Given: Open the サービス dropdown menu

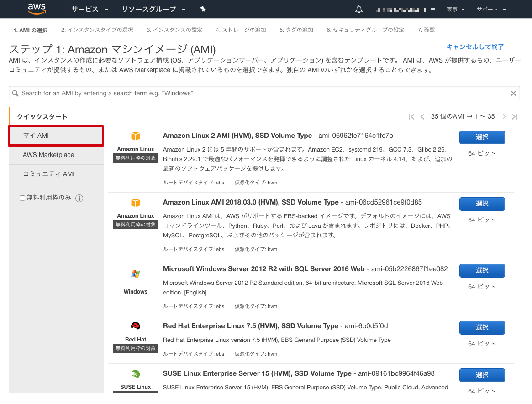Looking at the screenshot, I should (x=90, y=9).
